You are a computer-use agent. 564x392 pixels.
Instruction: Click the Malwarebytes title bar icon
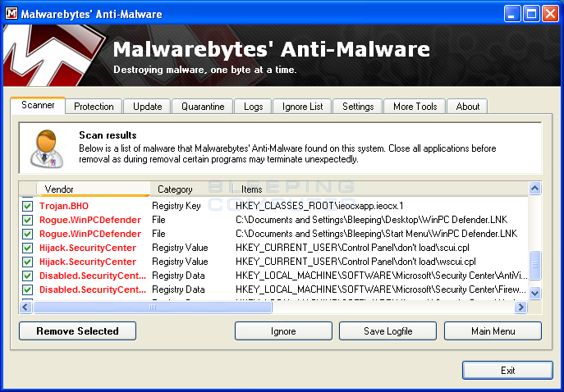(11, 14)
